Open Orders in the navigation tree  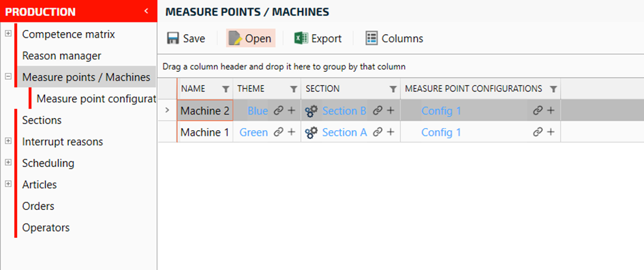click(x=38, y=206)
